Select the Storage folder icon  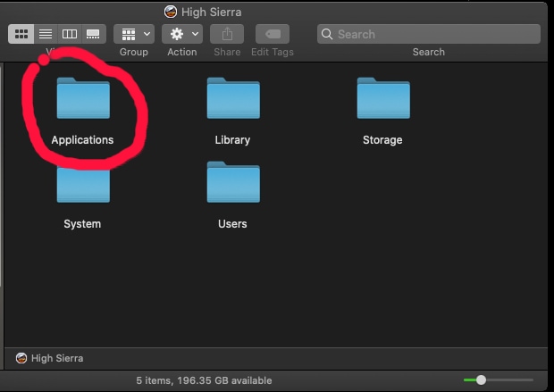click(383, 98)
